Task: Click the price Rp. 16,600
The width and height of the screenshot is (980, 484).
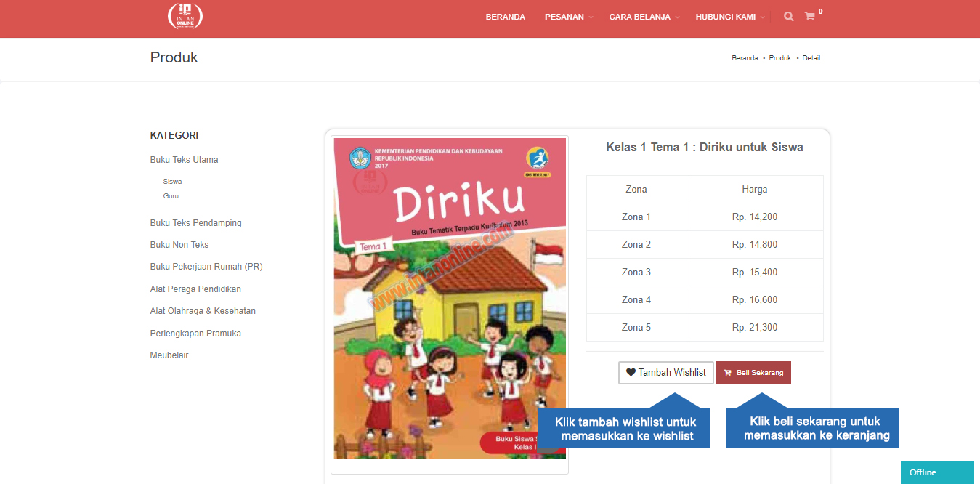Action: click(x=755, y=300)
